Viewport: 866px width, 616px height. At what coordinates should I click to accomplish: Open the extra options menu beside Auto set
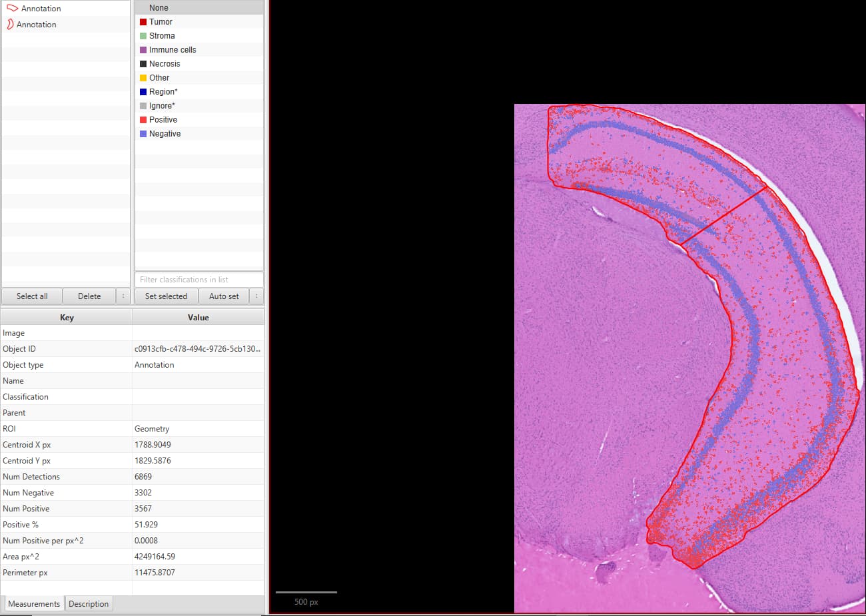tap(256, 296)
